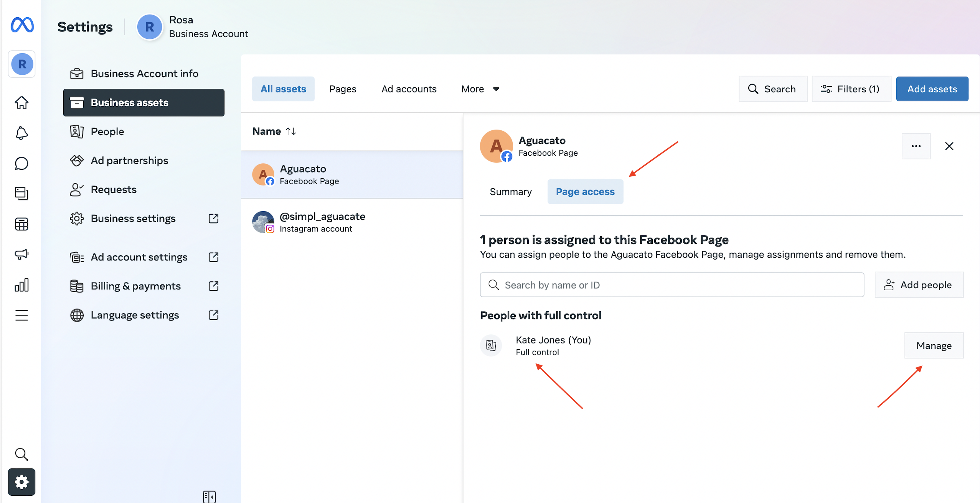This screenshot has height=503, width=980.
Task: Open notifications via the bell icon
Action: 21,133
